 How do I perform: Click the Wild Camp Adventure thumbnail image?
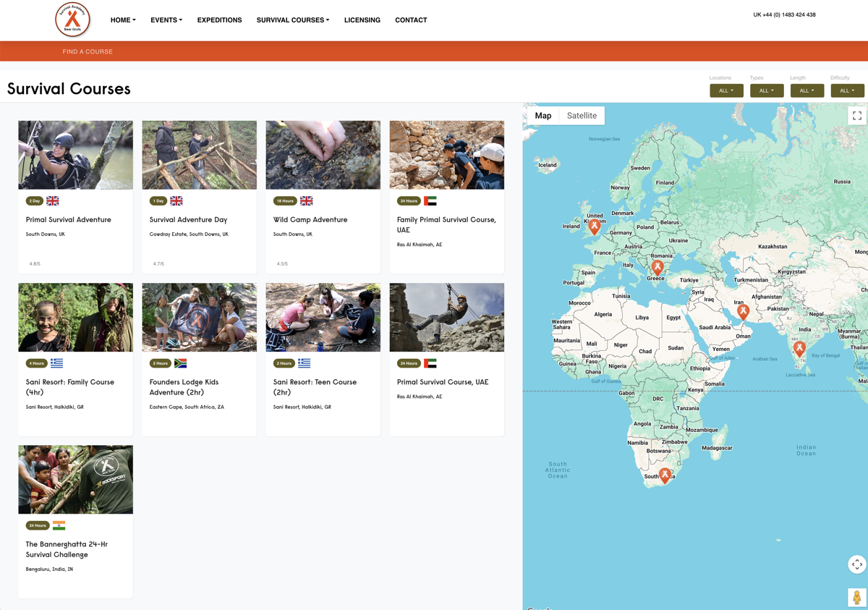coord(323,155)
